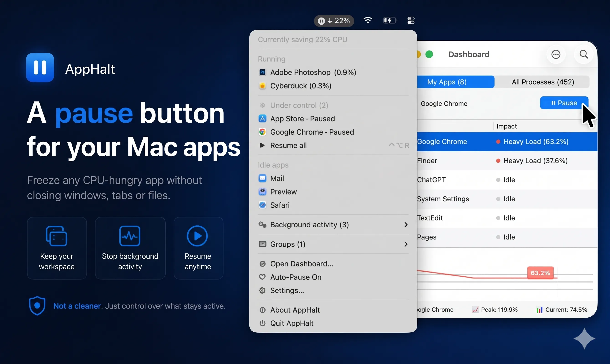Viewport: 610px width, 364px height.
Task: Open Dashboard... from the menu
Action: click(x=333, y=264)
